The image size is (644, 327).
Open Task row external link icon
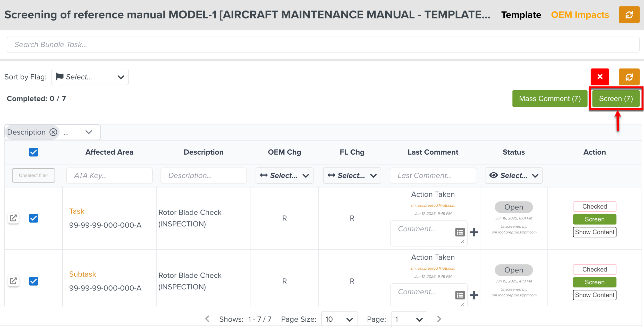pyautogui.click(x=13, y=218)
